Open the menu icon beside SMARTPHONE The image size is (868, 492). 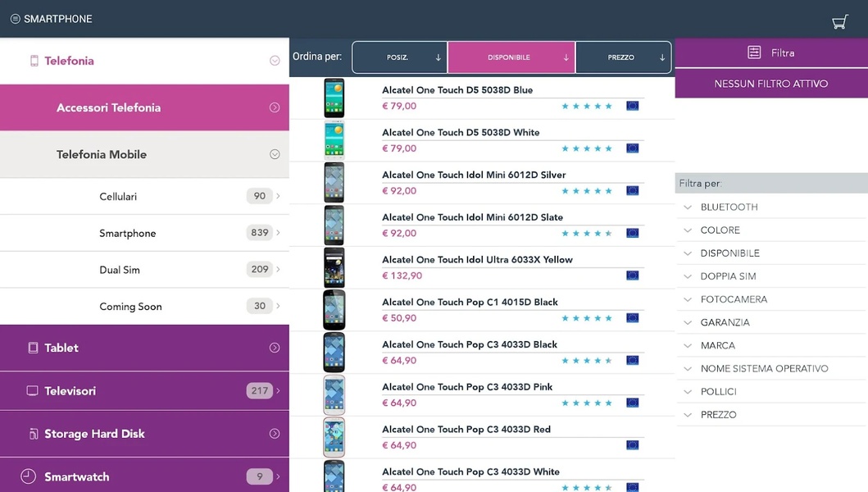16,19
